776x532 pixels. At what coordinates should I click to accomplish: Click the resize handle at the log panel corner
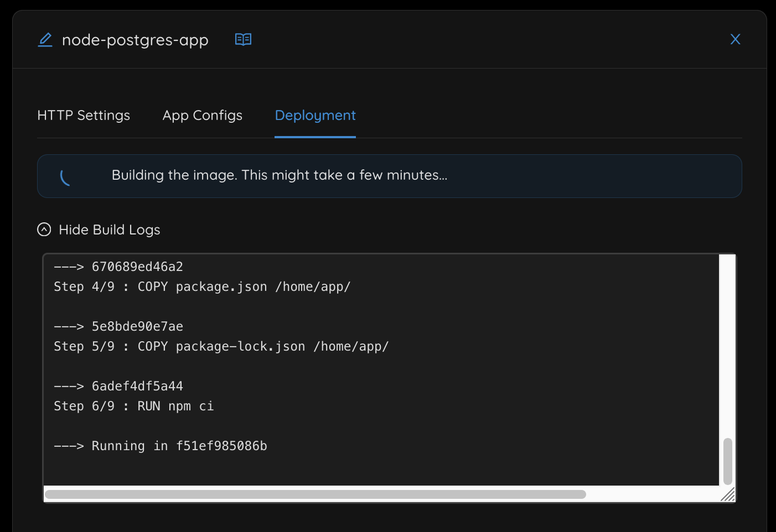[728, 496]
